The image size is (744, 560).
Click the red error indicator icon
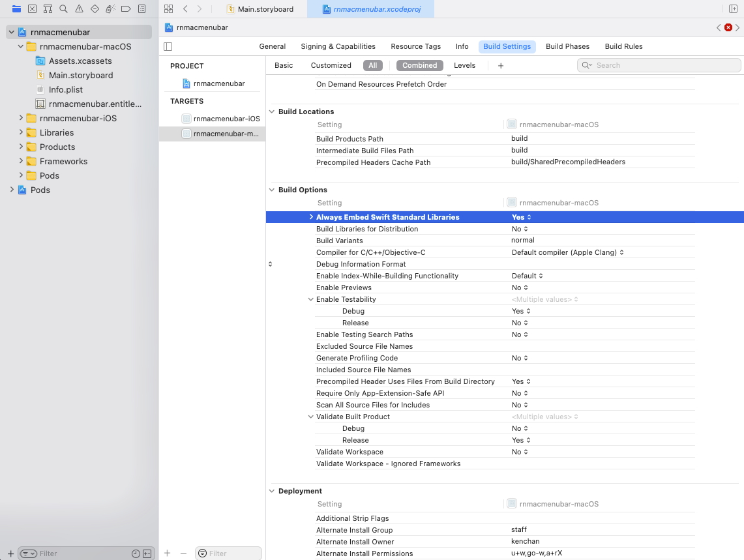[x=728, y=27]
